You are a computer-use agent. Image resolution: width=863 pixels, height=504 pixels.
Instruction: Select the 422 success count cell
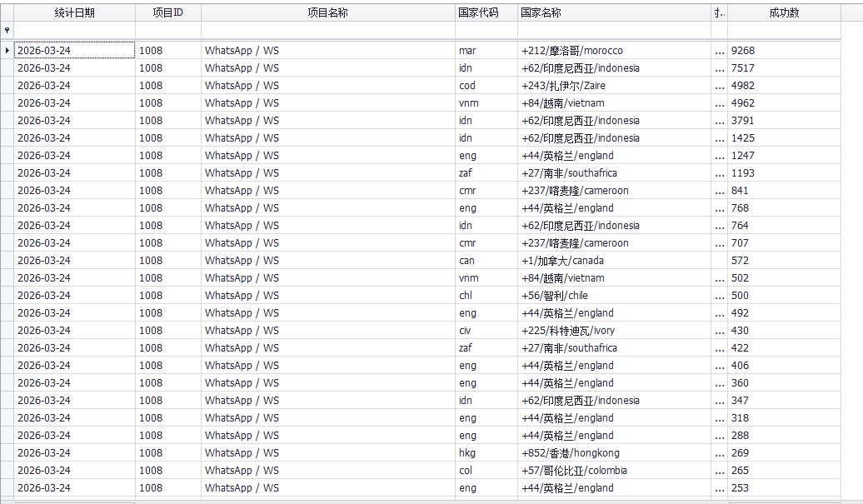784,347
